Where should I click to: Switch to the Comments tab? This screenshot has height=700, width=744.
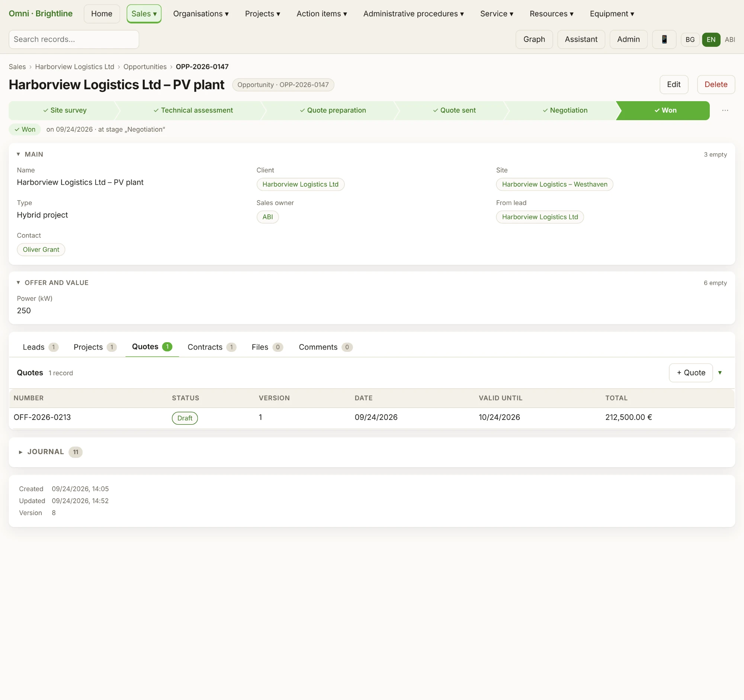(325, 347)
